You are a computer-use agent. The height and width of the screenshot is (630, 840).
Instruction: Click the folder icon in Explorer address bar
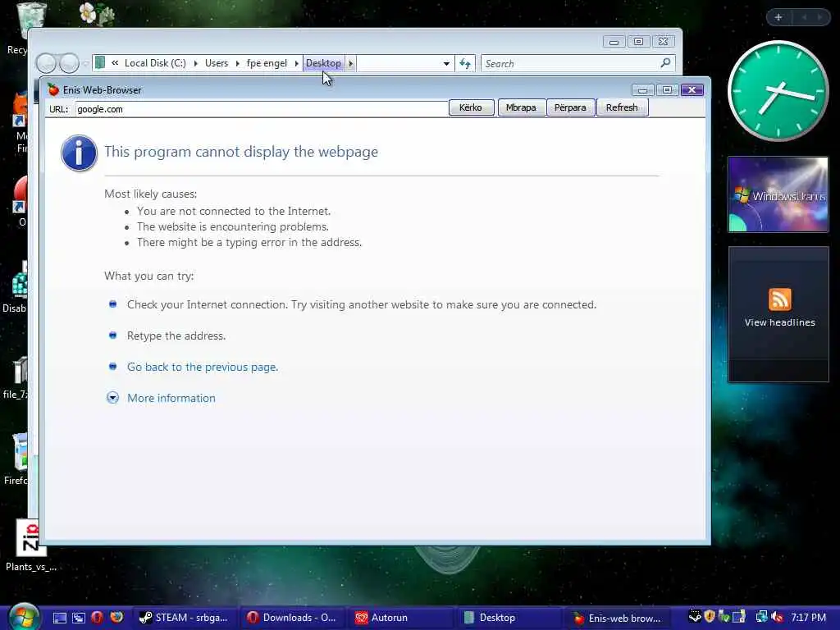(x=100, y=62)
